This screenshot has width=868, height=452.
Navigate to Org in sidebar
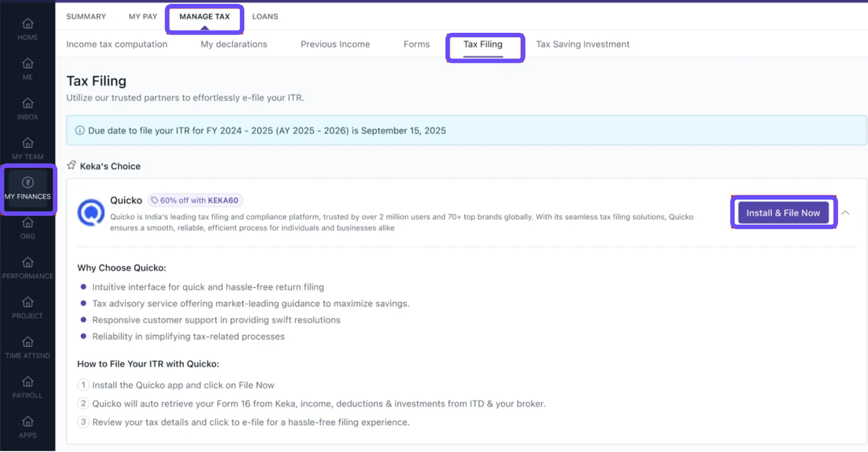tap(27, 223)
